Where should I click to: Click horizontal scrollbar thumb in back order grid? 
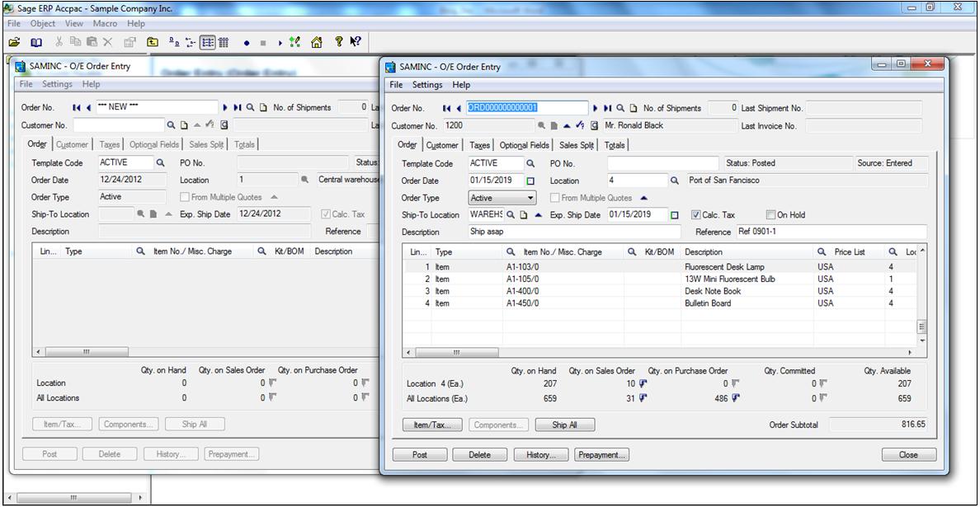pos(87,352)
